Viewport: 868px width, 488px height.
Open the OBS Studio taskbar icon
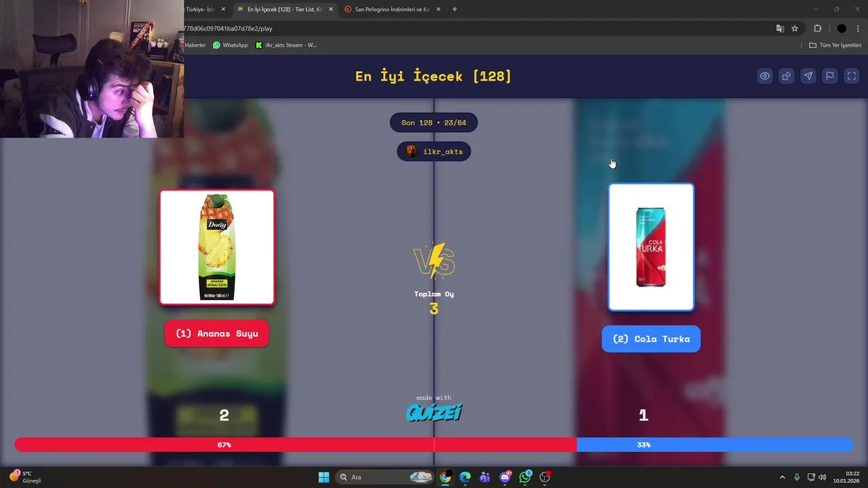[x=545, y=477]
